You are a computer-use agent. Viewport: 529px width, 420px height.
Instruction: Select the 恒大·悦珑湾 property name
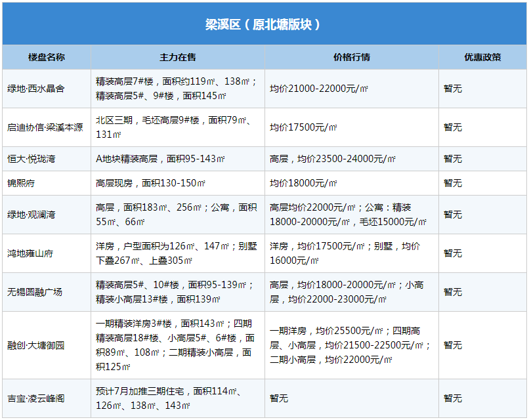(x=31, y=159)
